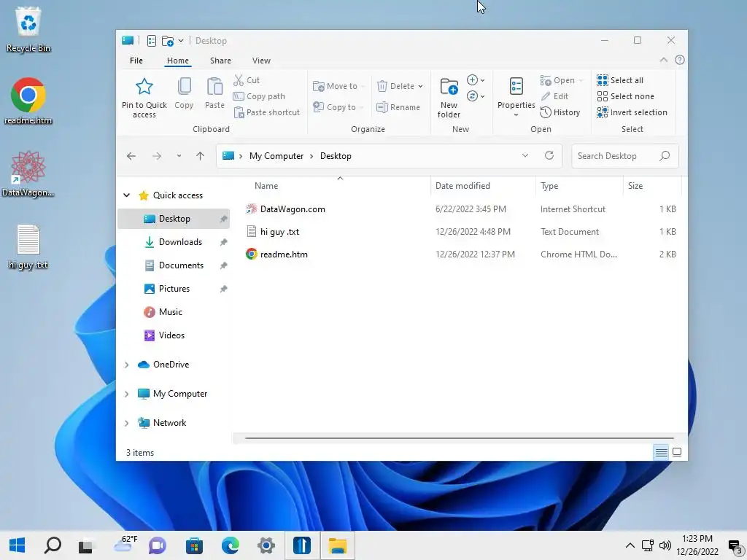Click the horizontal scrollbar in file list
This screenshot has height=560, width=747.
pyautogui.click(x=460, y=437)
